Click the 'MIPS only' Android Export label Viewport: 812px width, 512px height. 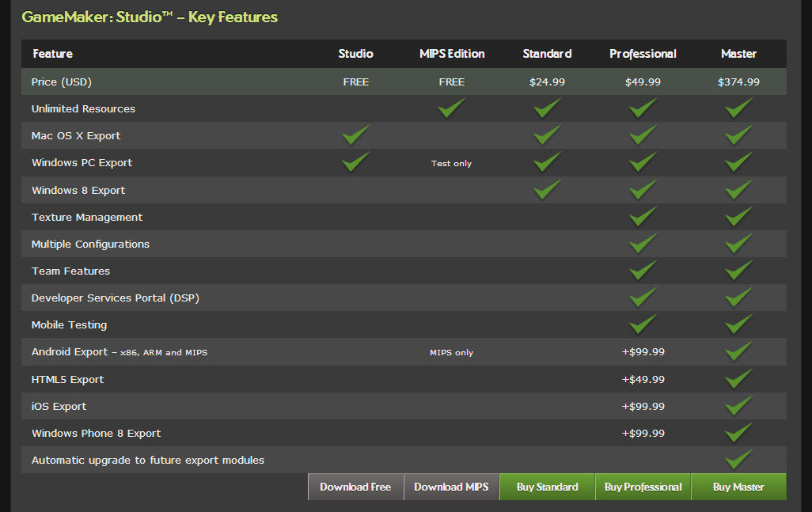click(x=451, y=352)
